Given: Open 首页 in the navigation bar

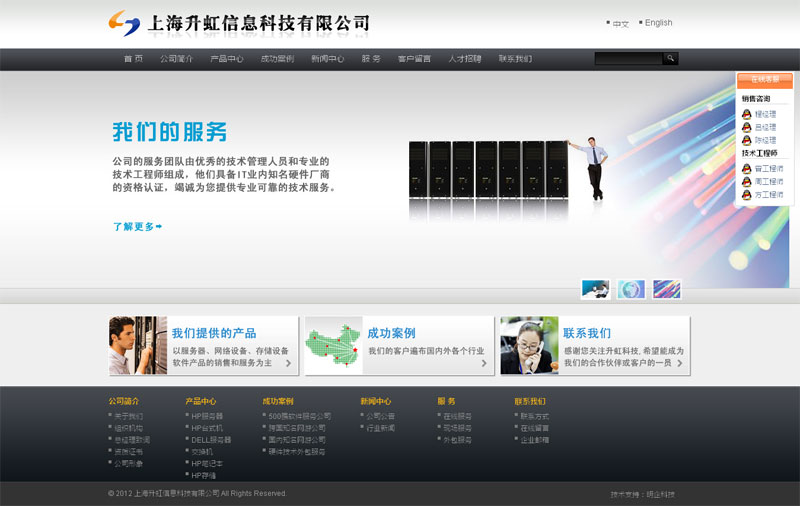Looking at the screenshot, I should pyautogui.click(x=134, y=59).
